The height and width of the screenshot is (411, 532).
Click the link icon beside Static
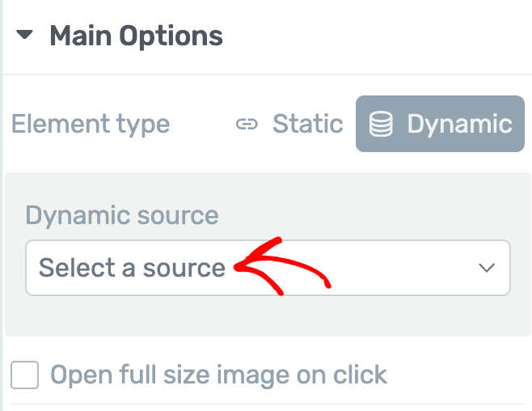pos(246,124)
